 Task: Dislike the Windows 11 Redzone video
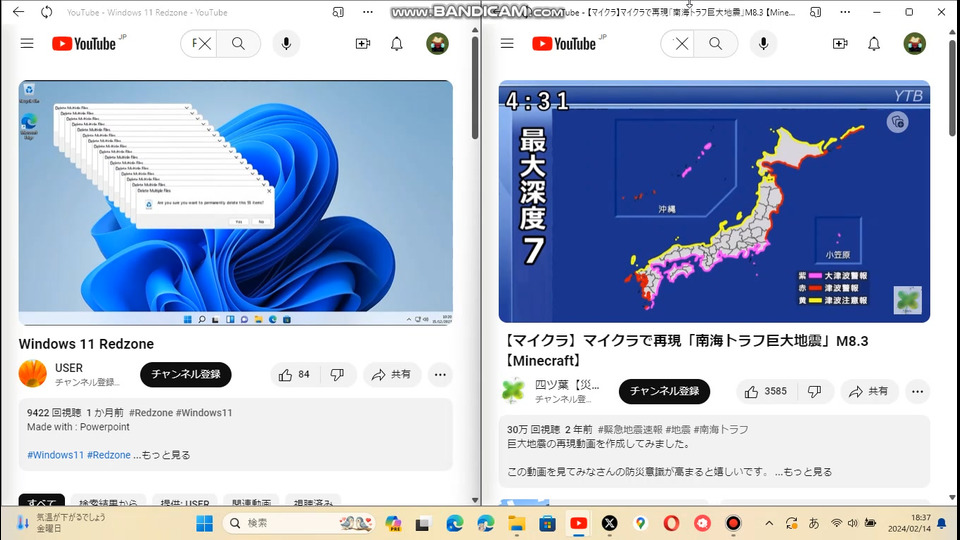337,374
